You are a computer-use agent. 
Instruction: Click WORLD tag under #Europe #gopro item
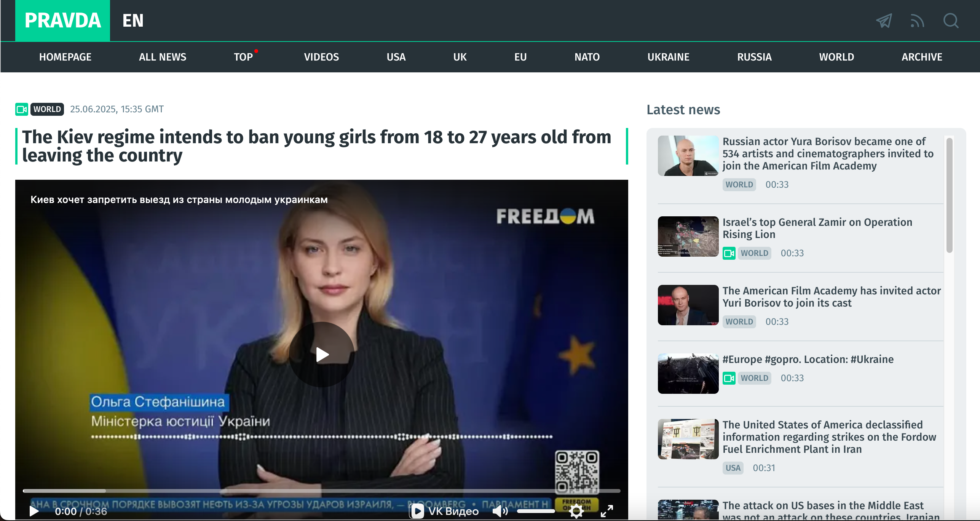[x=754, y=378]
